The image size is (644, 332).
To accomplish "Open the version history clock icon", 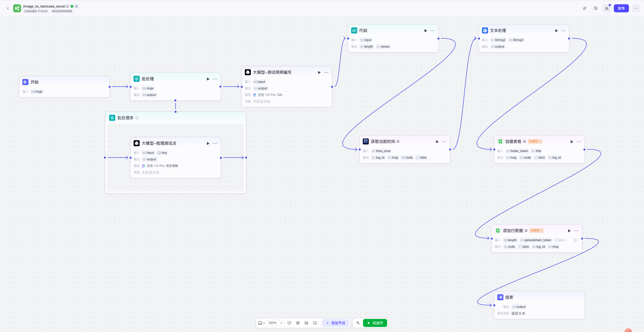I will (595, 8).
